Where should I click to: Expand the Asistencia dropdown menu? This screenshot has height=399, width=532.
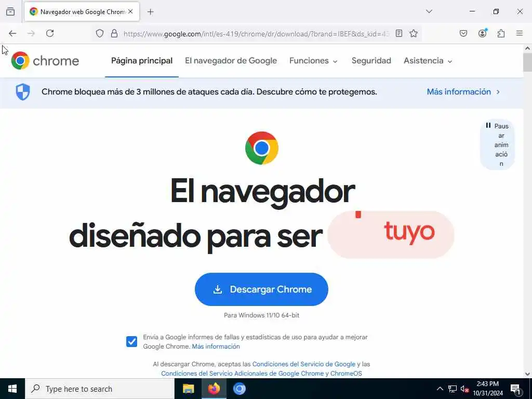pos(428,61)
